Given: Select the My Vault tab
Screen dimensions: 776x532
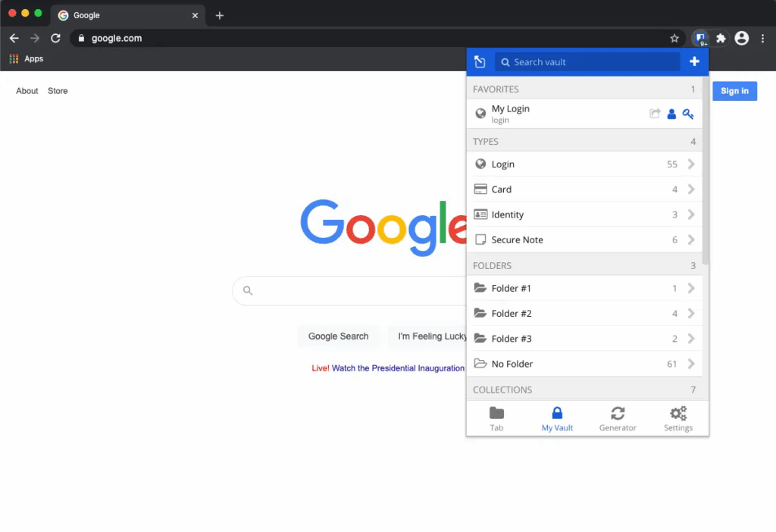Looking at the screenshot, I should [x=557, y=418].
